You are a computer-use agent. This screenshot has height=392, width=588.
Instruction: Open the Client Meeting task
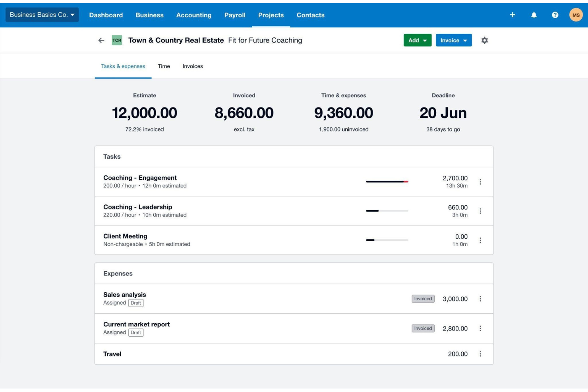(x=125, y=236)
